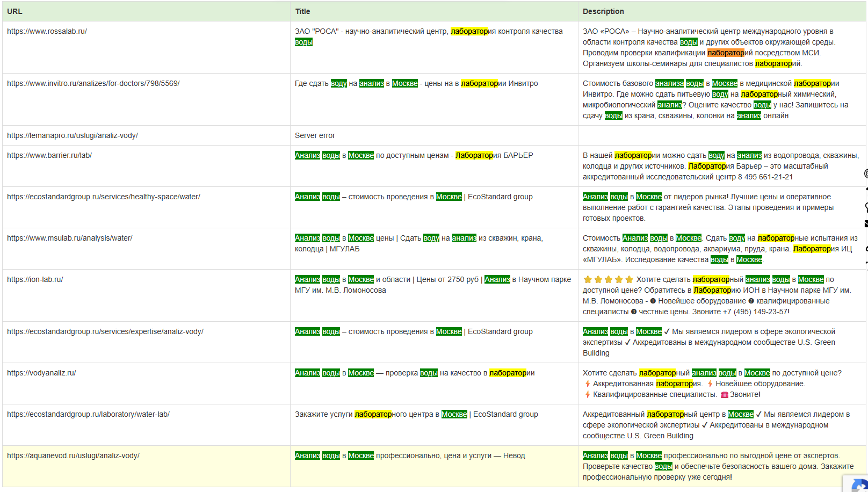Open the rossalab.ru URL

coord(47,31)
